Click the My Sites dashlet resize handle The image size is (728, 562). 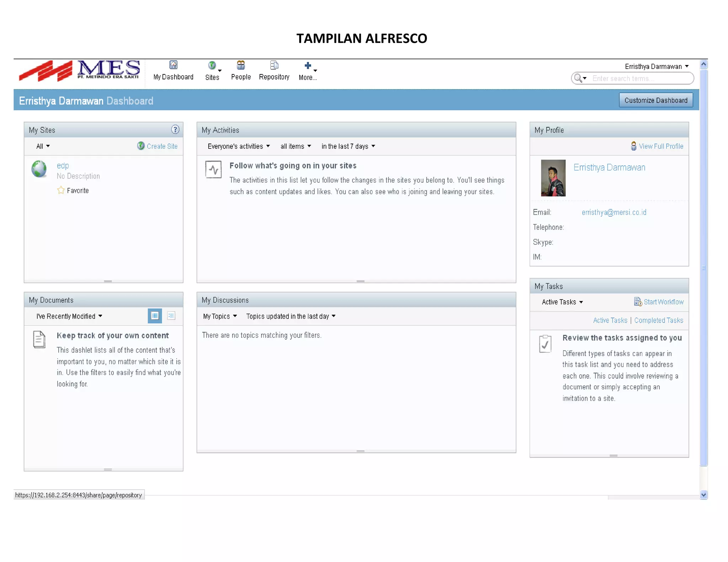[x=108, y=281]
